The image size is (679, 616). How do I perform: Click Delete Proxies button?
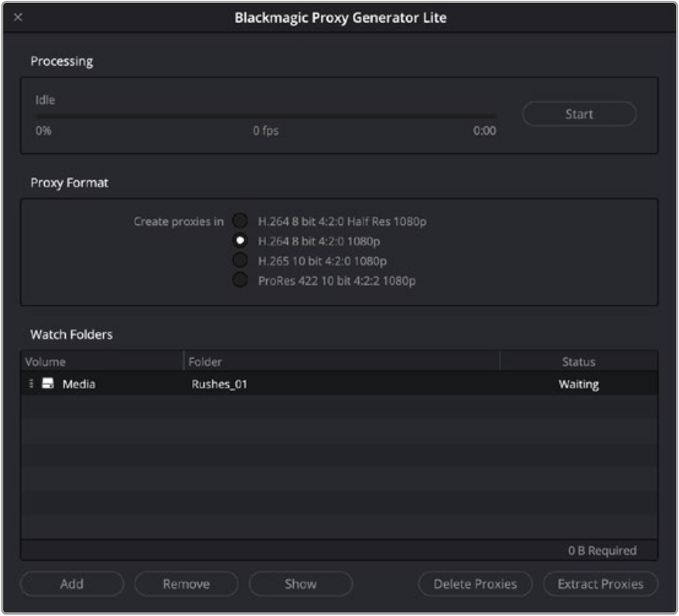475,584
